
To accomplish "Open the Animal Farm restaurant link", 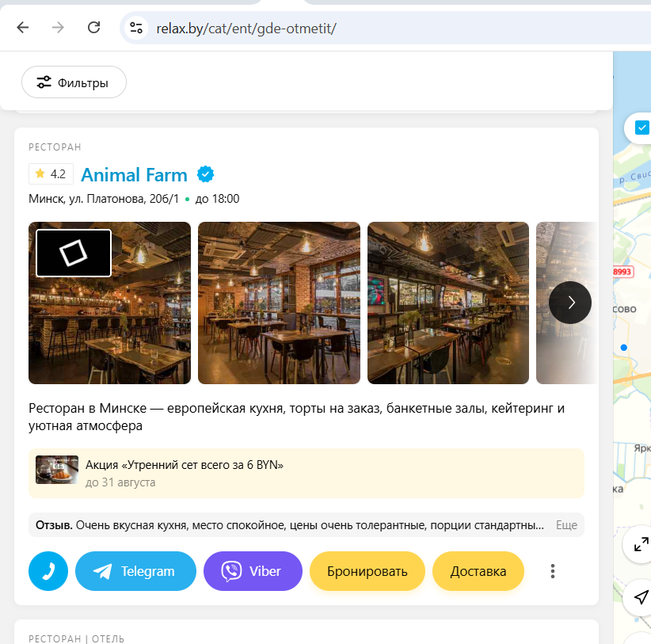I will pos(134,175).
